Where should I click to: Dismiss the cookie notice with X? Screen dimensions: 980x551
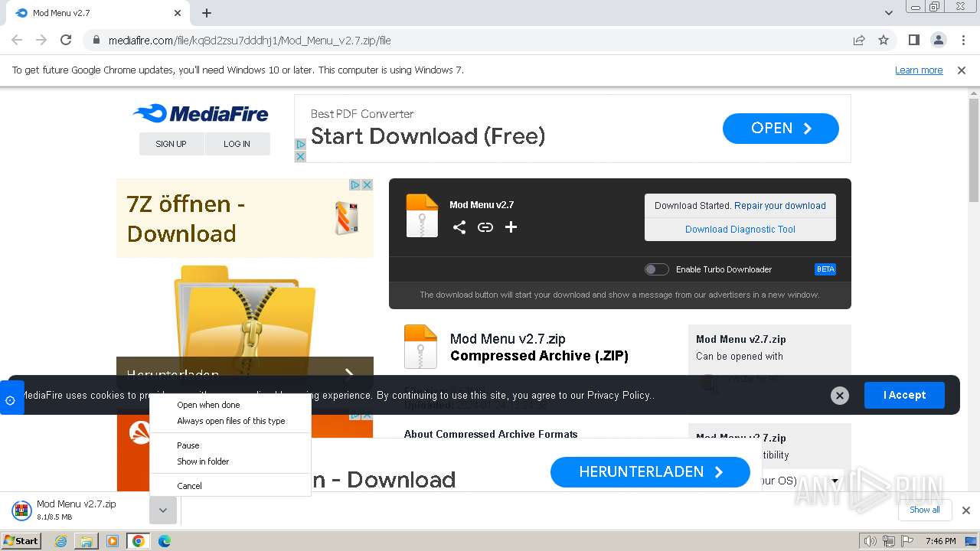coord(840,396)
